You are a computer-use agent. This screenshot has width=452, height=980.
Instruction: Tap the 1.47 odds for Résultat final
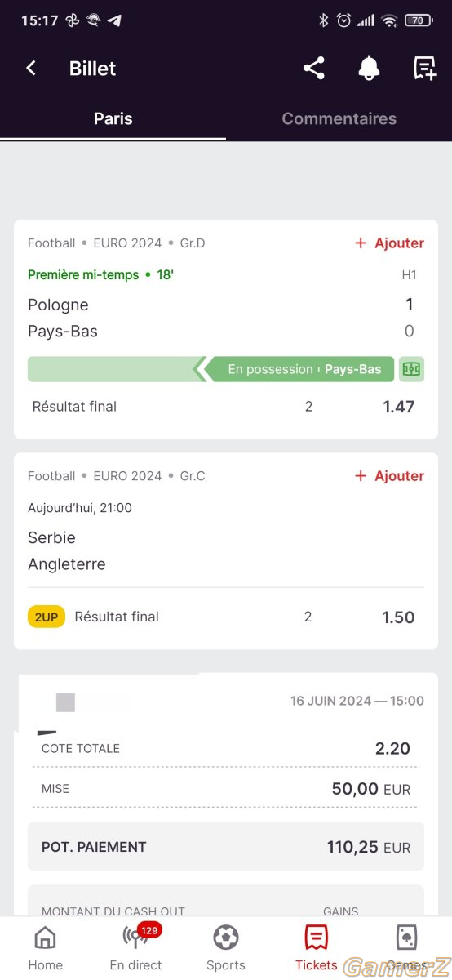(399, 407)
